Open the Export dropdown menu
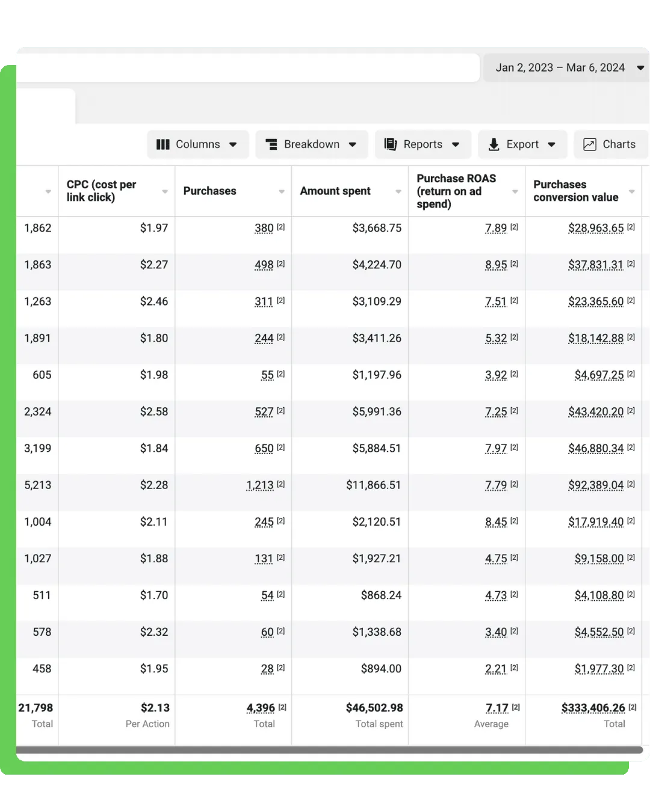The width and height of the screenshot is (650, 812). [522, 144]
